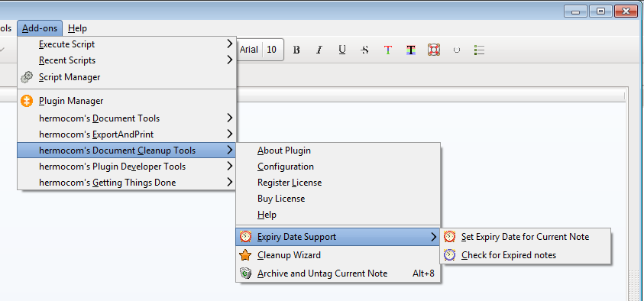Toggle italic formatting in toolbar
644x301 pixels.
tap(319, 50)
